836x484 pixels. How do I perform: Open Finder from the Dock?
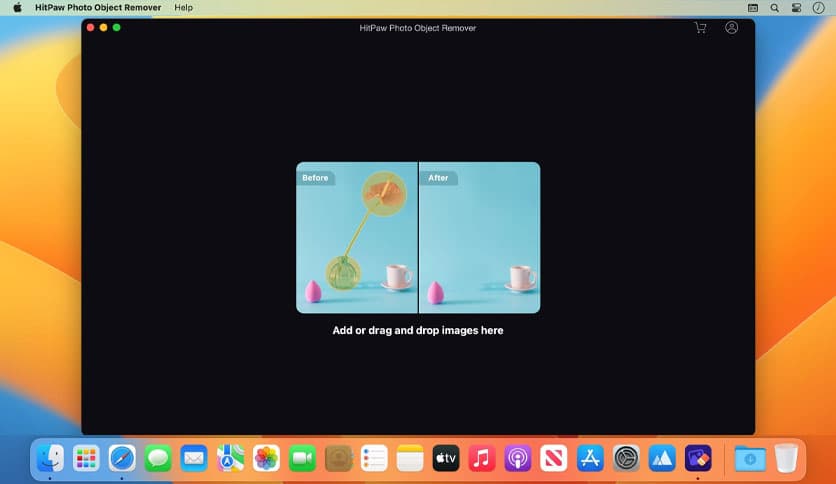[50, 458]
